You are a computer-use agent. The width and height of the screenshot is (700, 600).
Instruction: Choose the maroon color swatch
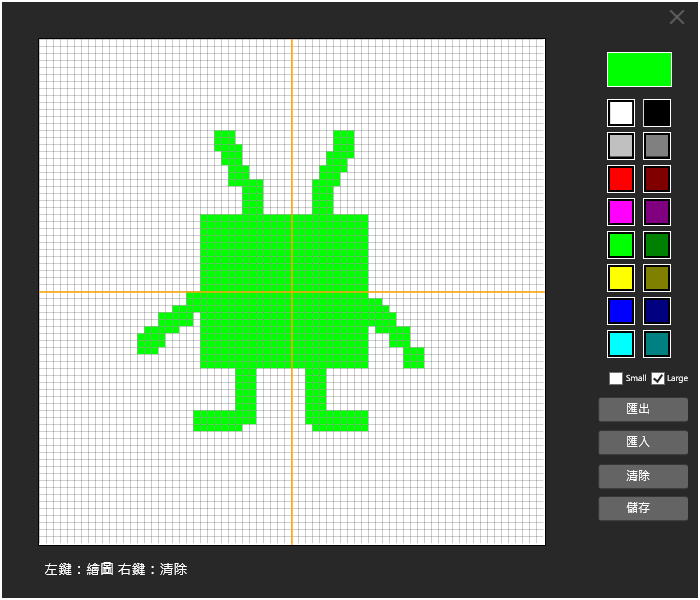pyautogui.click(x=657, y=179)
